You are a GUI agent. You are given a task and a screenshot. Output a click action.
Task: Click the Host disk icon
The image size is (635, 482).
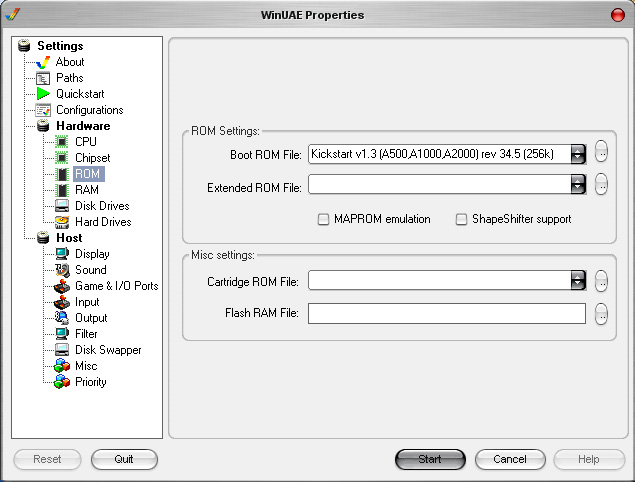point(43,238)
